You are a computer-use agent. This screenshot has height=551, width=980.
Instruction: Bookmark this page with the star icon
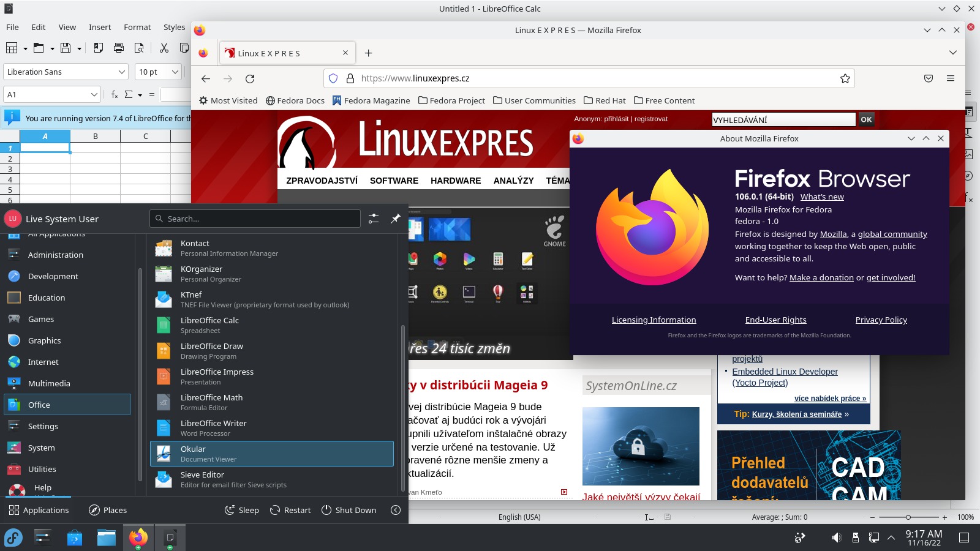pos(845,78)
